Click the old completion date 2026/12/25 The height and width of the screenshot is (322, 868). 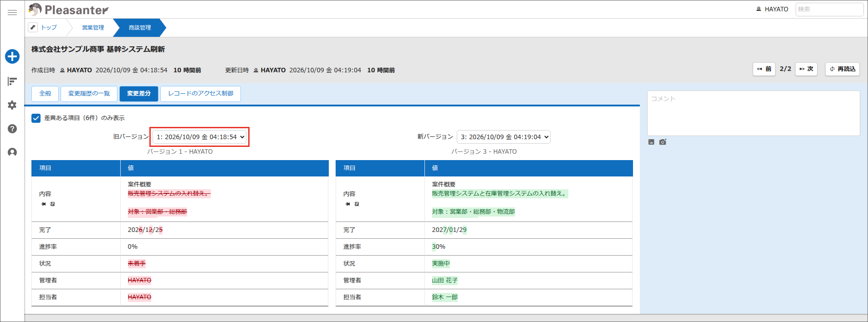click(145, 230)
